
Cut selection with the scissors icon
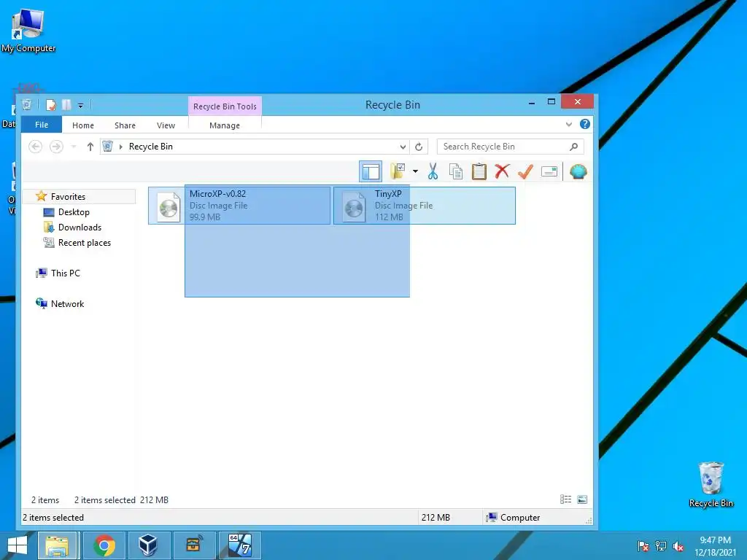pos(433,171)
